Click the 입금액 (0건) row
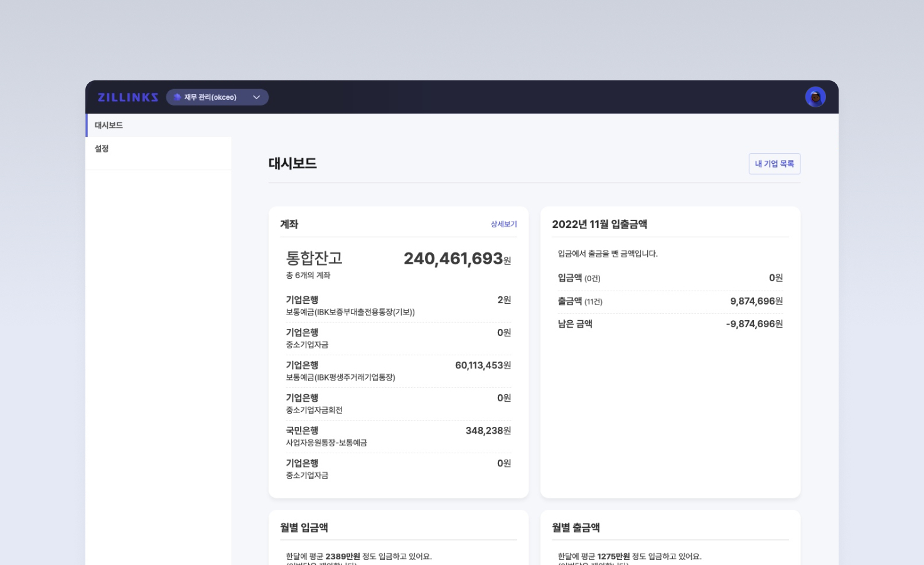This screenshot has width=924, height=565. click(x=670, y=278)
